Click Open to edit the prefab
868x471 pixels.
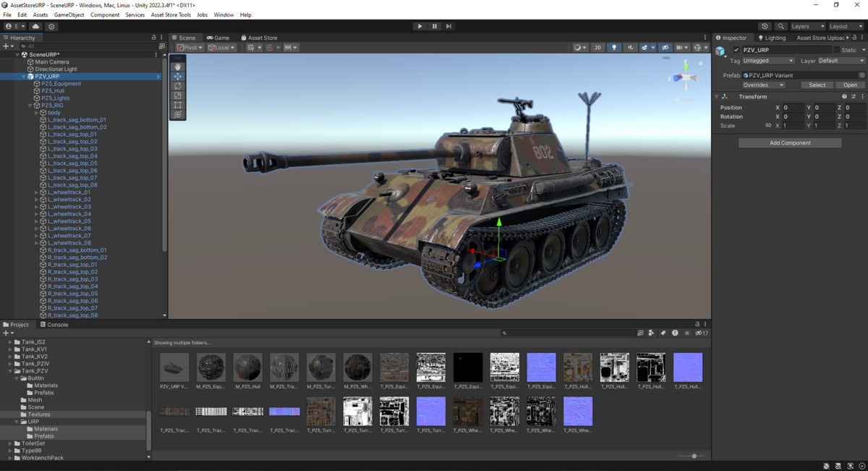pyautogui.click(x=849, y=85)
